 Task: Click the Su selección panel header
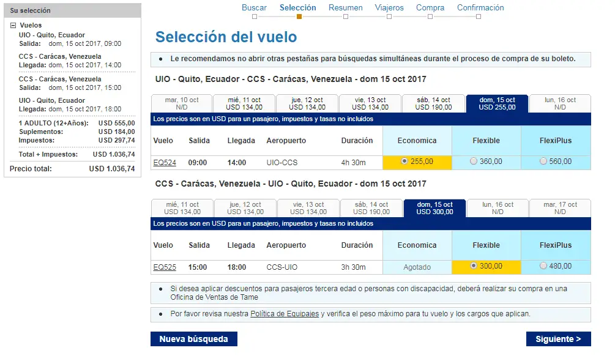[73, 10]
